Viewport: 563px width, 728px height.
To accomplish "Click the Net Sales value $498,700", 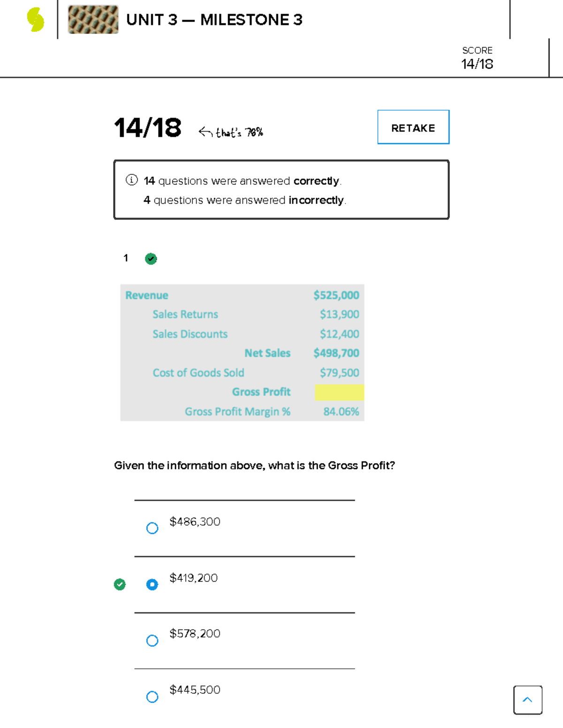I will tap(336, 353).
